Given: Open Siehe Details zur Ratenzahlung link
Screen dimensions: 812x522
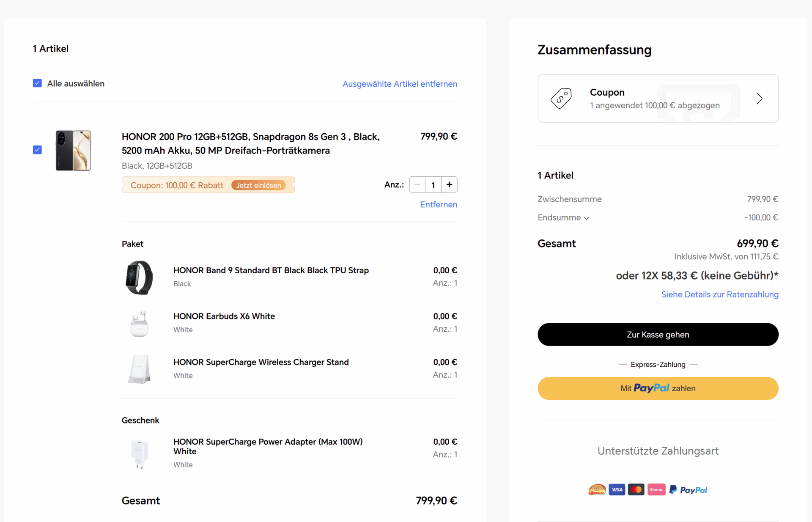Looking at the screenshot, I should (719, 294).
